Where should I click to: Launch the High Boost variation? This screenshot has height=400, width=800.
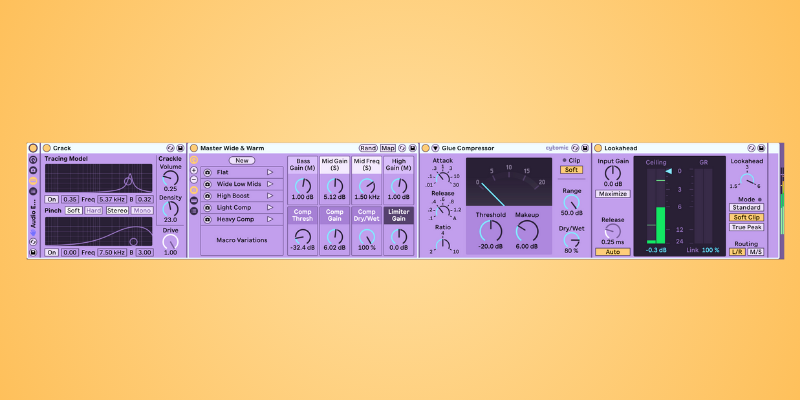pos(270,196)
